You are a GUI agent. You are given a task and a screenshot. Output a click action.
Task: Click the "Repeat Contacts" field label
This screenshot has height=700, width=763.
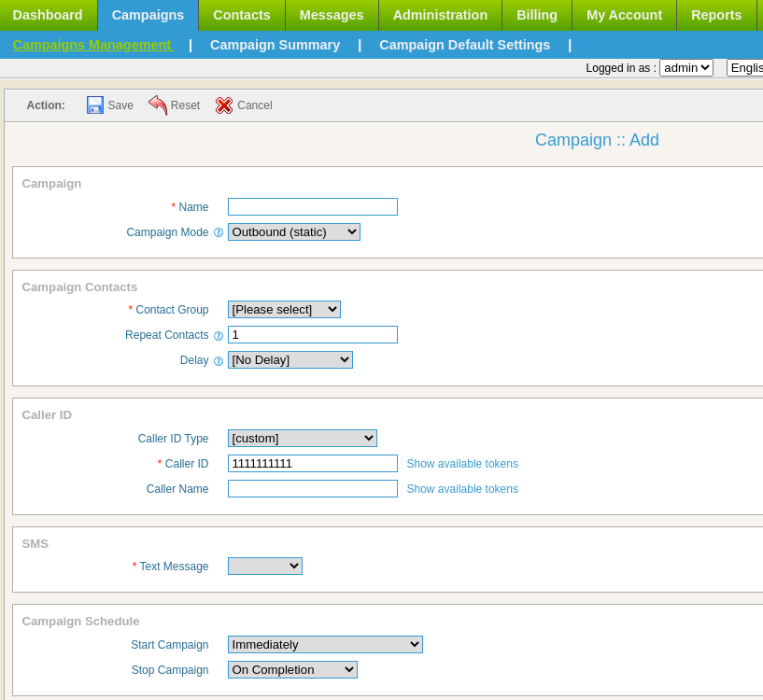(x=167, y=335)
